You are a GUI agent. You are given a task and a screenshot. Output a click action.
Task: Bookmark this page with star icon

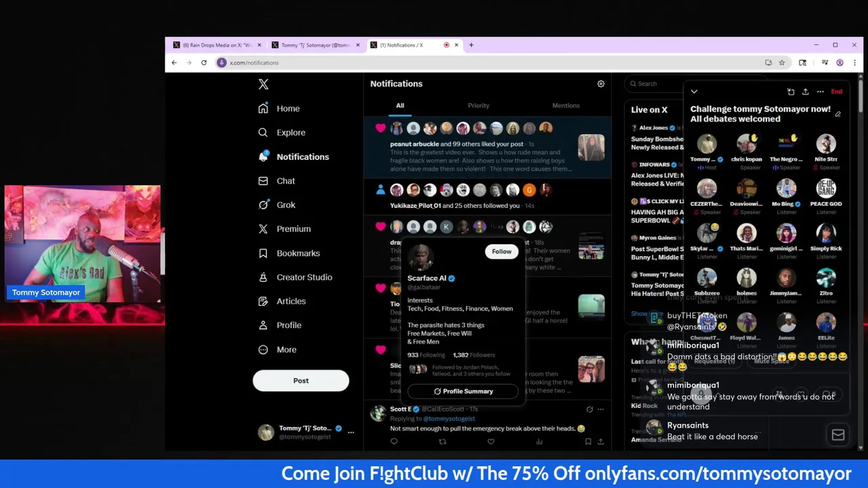(x=782, y=62)
